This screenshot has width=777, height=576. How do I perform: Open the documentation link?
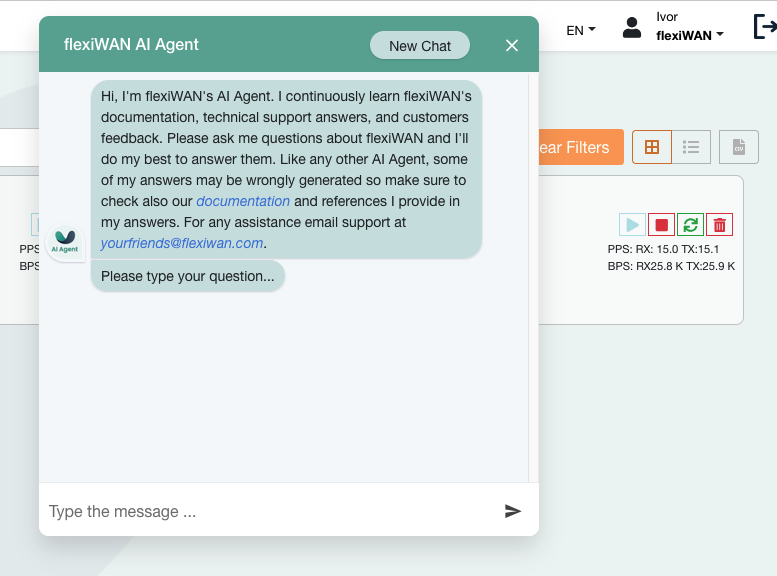click(x=243, y=201)
